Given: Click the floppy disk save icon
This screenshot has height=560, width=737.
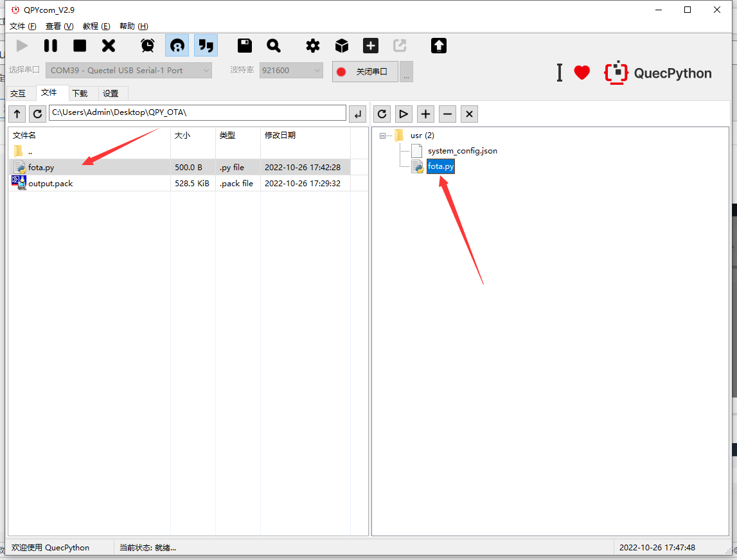Looking at the screenshot, I should coord(245,46).
